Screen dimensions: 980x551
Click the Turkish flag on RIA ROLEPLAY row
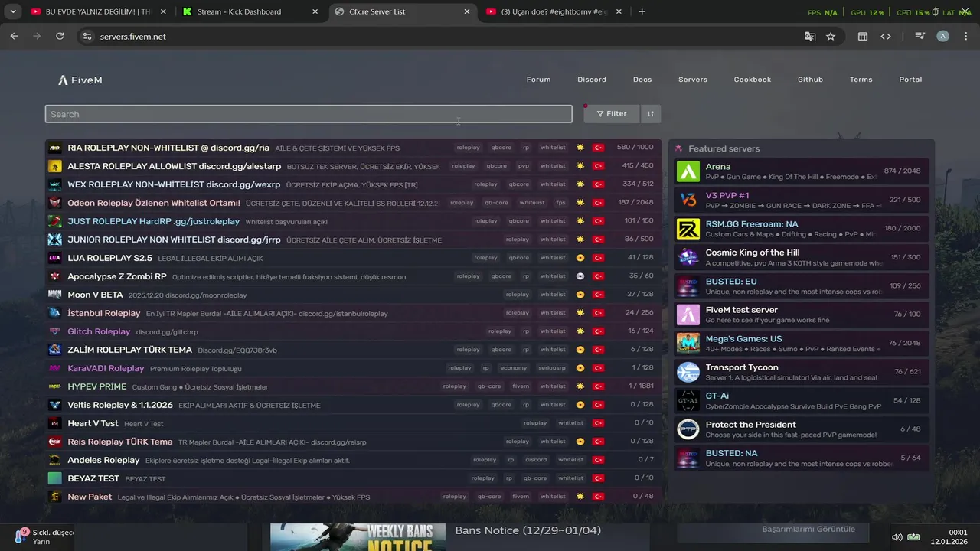[x=599, y=148]
